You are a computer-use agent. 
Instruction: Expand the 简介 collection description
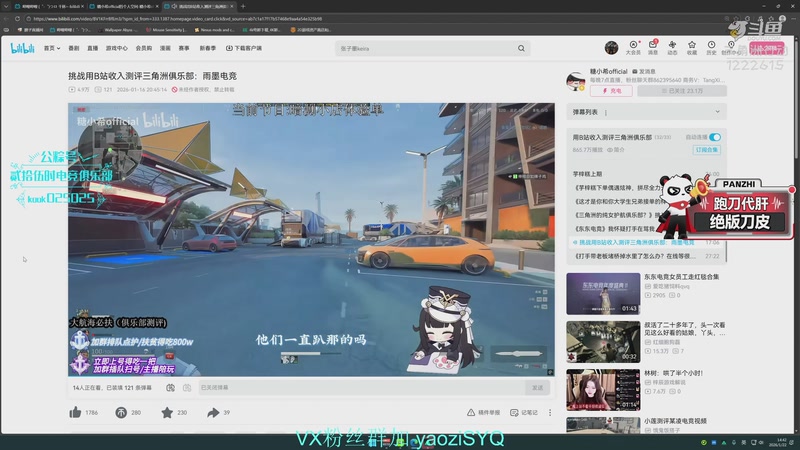[x=616, y=150]
